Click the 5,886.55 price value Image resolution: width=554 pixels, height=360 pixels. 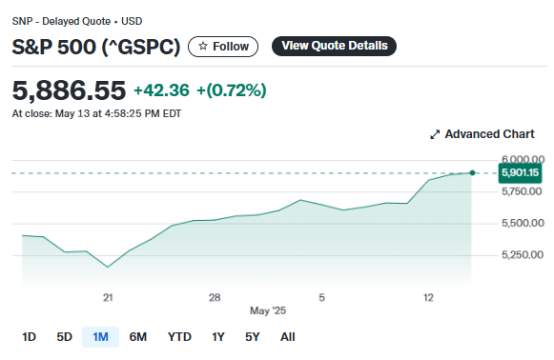(x=69, y=90)
